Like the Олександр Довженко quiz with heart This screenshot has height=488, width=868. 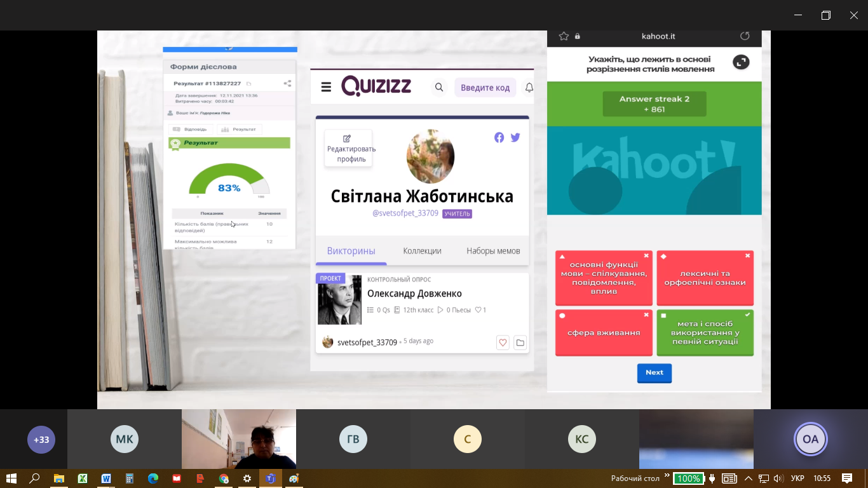[503, 342]
